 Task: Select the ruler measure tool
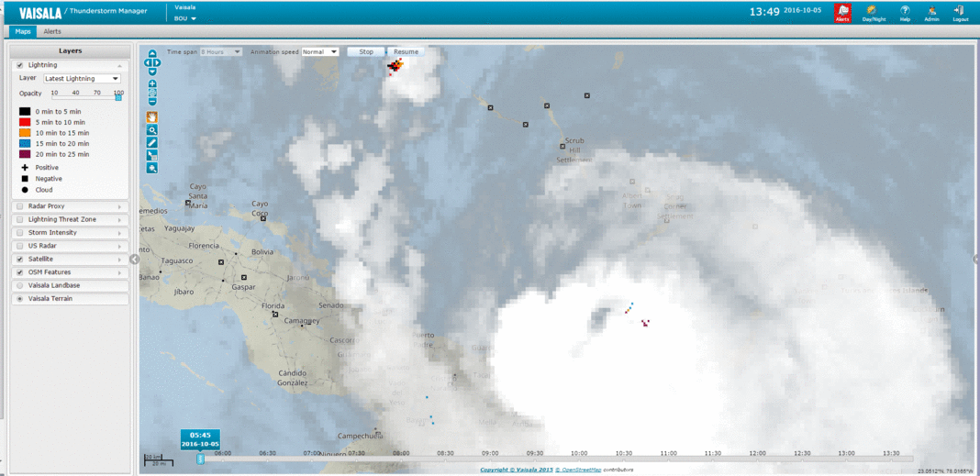152,143
